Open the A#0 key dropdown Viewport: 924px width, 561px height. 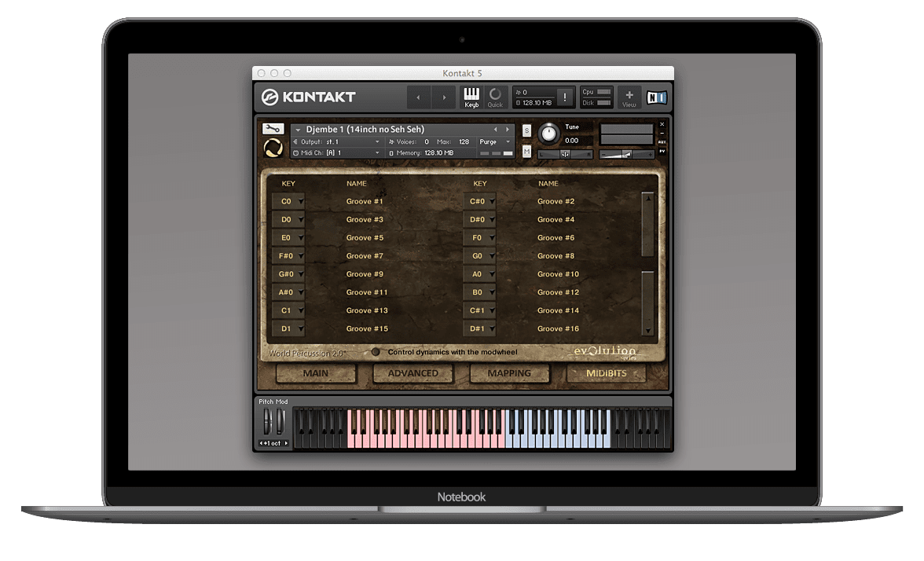(x=288, y=292)
